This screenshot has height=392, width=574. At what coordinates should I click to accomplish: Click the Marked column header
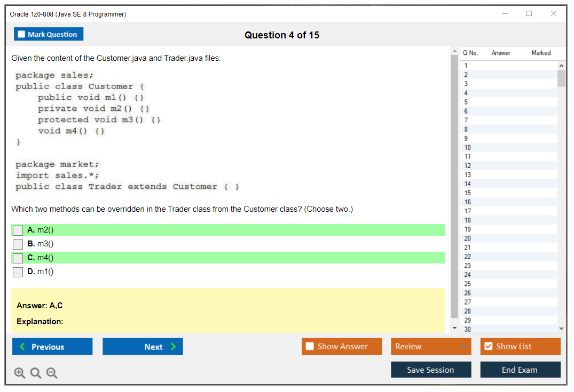pos(541,53)
